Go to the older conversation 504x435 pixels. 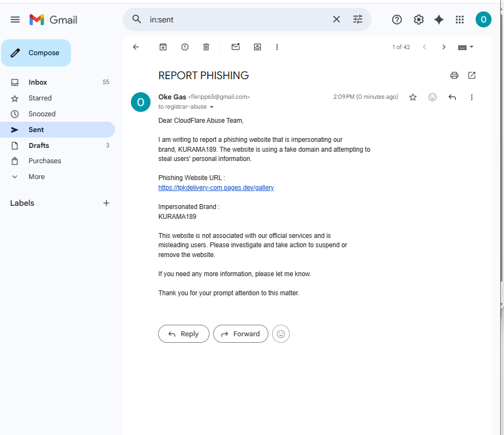(444, 47)
